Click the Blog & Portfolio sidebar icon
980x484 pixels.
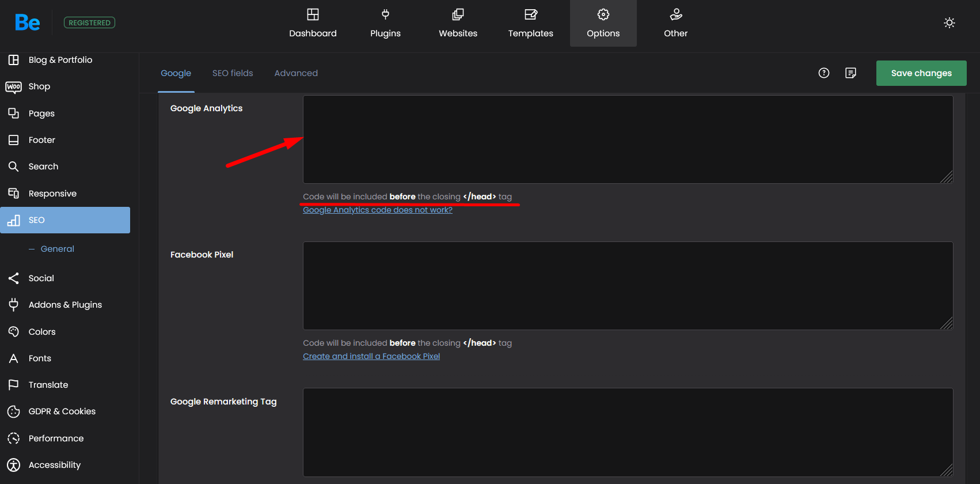click(14, 59)
